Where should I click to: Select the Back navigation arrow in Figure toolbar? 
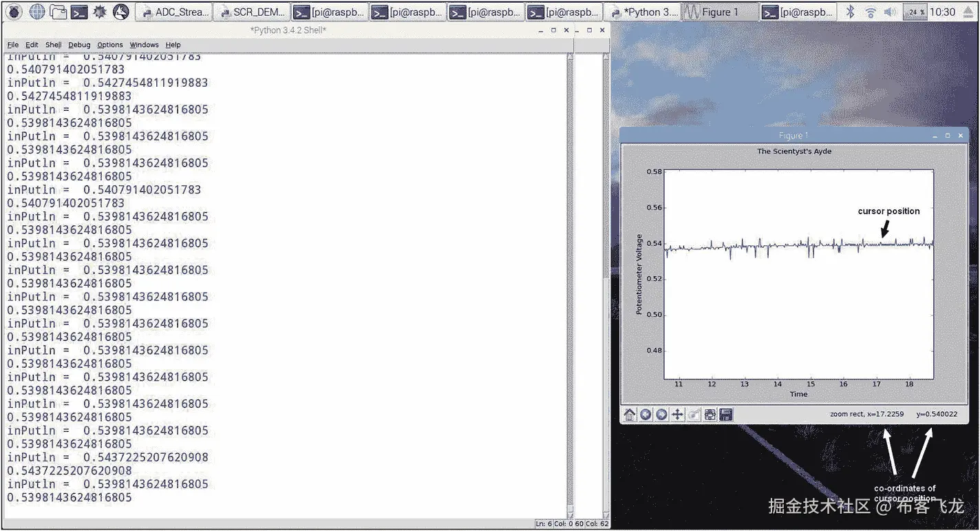pos(646,414)
